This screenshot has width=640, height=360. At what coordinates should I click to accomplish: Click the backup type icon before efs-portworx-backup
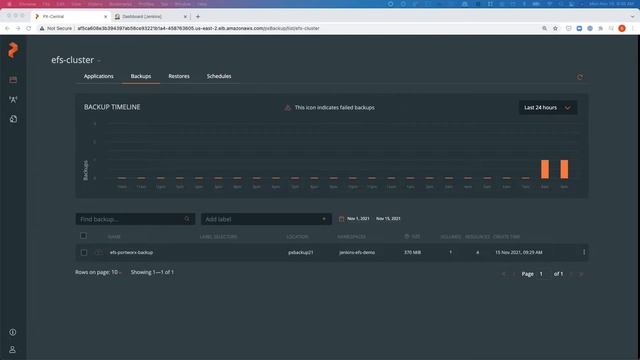99,252
